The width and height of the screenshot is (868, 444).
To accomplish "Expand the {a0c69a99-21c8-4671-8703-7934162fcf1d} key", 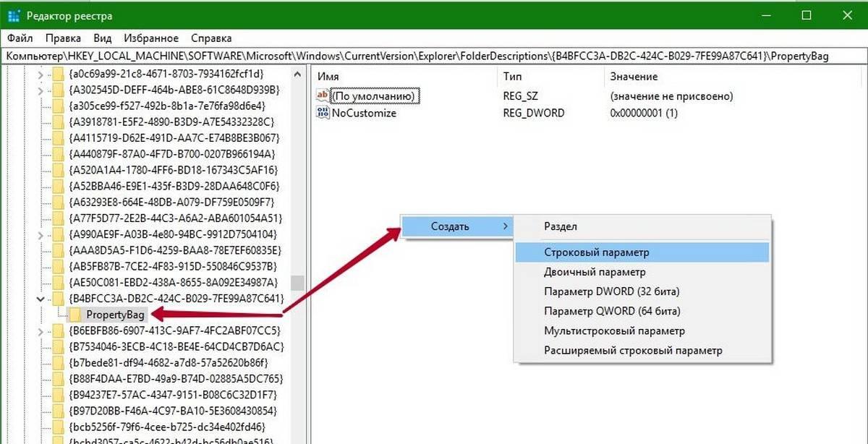I will pyautogui.click(x=40, y=74).
